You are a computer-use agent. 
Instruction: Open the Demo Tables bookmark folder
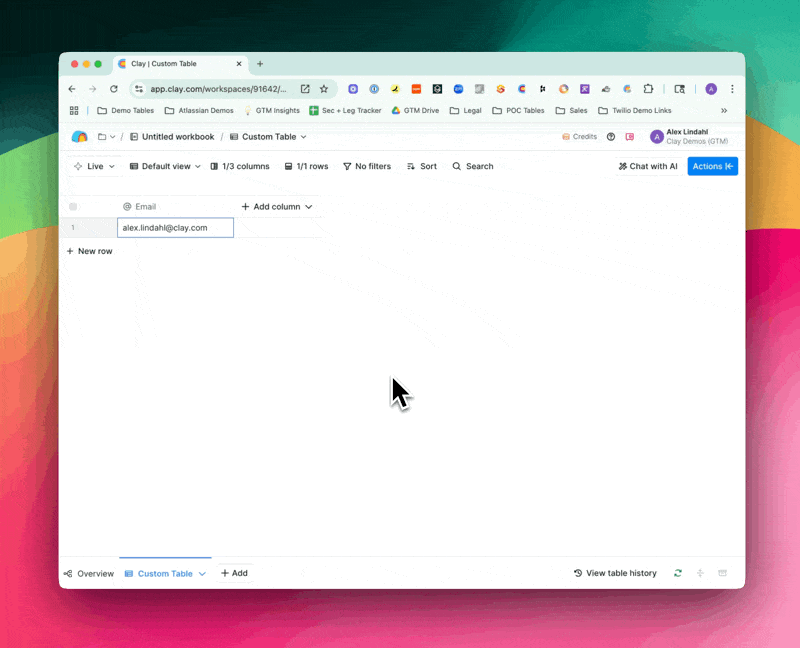pyautogui.click(x=126, y=110)
